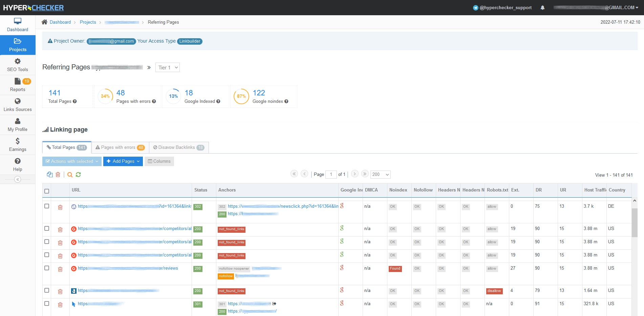Select the checkbox for the /reviews row
Image resolution: width=644 pixels, height=316 pixels.
coord(47,268)
